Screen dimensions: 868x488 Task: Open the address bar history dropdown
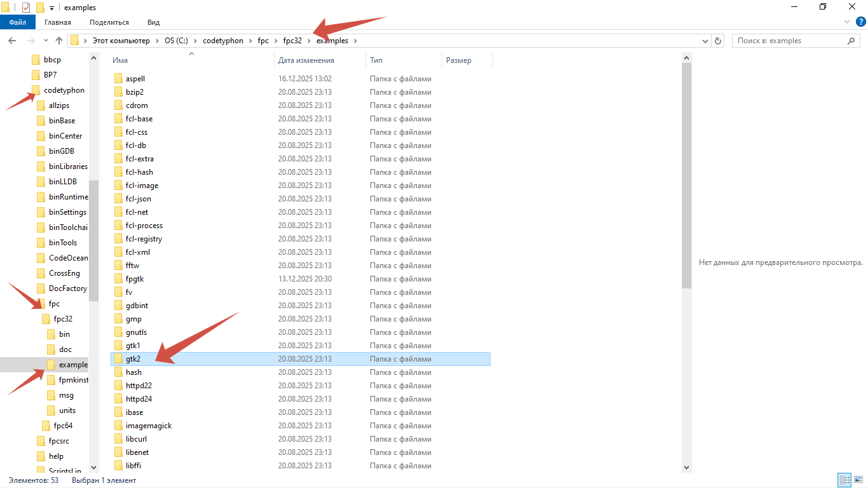click(705, 41)
